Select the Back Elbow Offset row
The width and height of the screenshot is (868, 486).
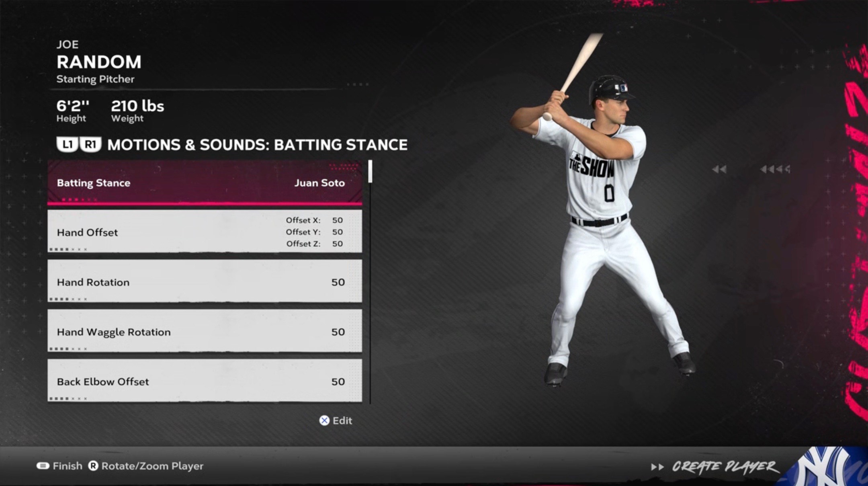coord(205,381)
